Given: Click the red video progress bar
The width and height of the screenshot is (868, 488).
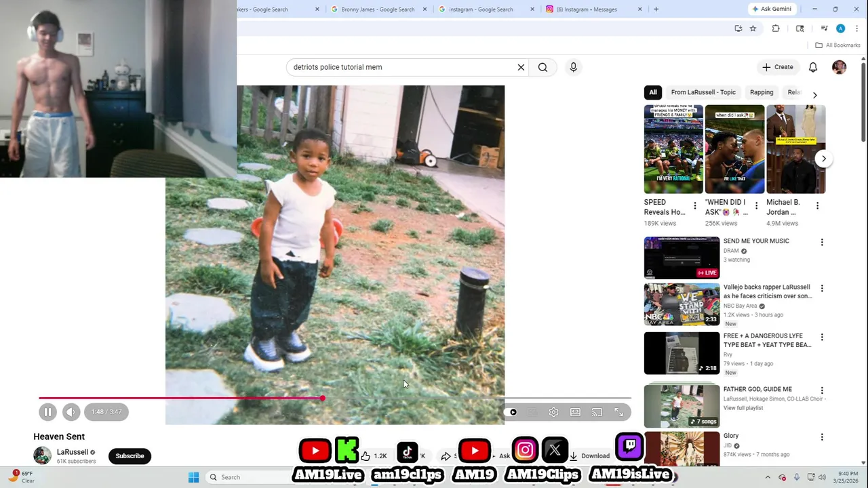Looking at the screenshot, I should (x=180, y=398).
